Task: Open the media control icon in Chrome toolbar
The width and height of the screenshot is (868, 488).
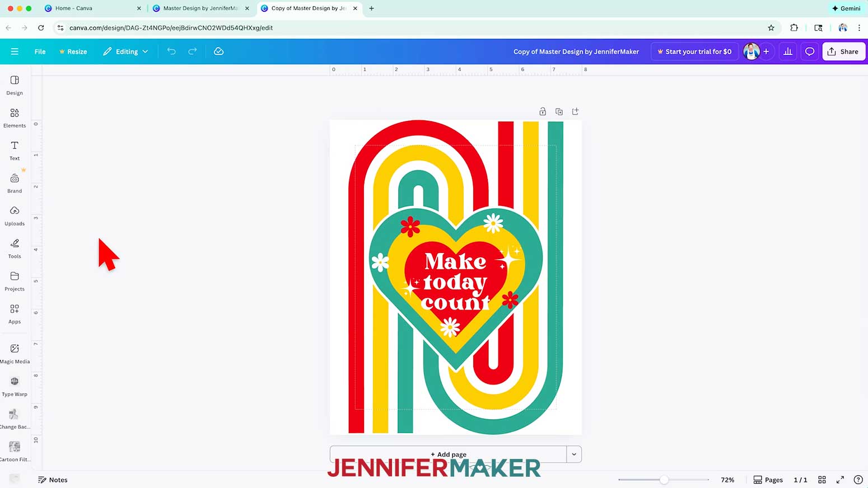Action: 818,27
